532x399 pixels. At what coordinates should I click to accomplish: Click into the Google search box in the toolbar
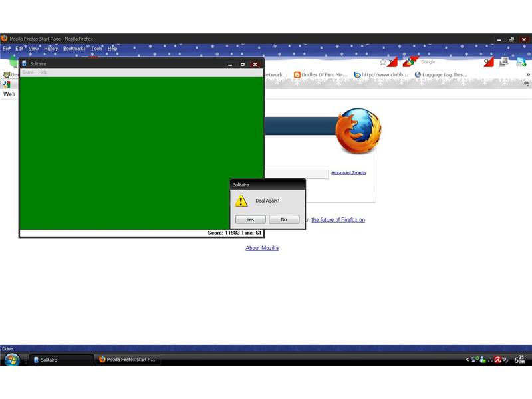point(450,62)
